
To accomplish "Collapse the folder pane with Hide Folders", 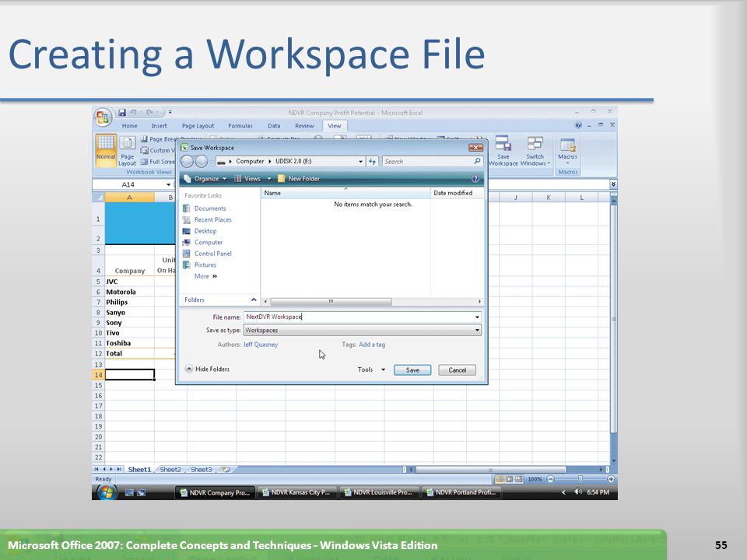I will pos(207,369).
